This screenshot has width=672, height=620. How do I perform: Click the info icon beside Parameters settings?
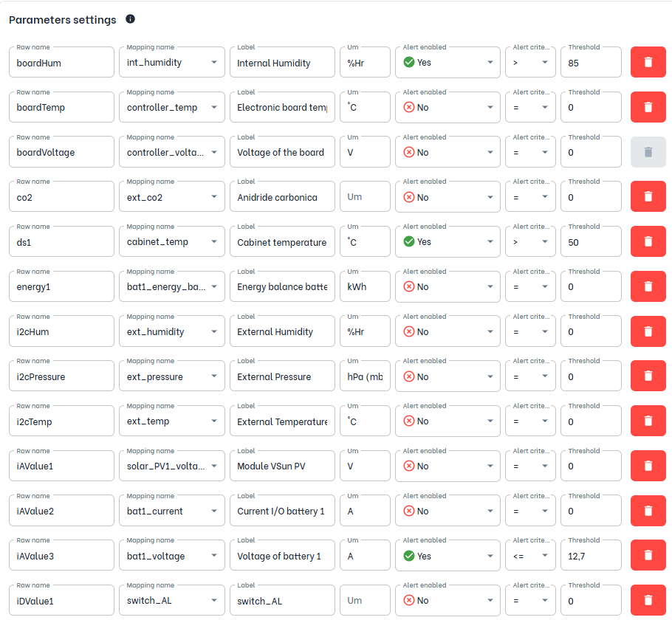[130, 20]
